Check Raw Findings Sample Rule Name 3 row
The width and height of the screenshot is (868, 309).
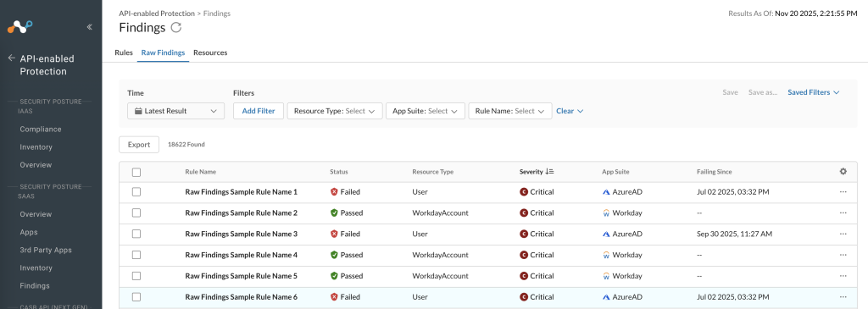pyautogui.click(x=136, y=234)
